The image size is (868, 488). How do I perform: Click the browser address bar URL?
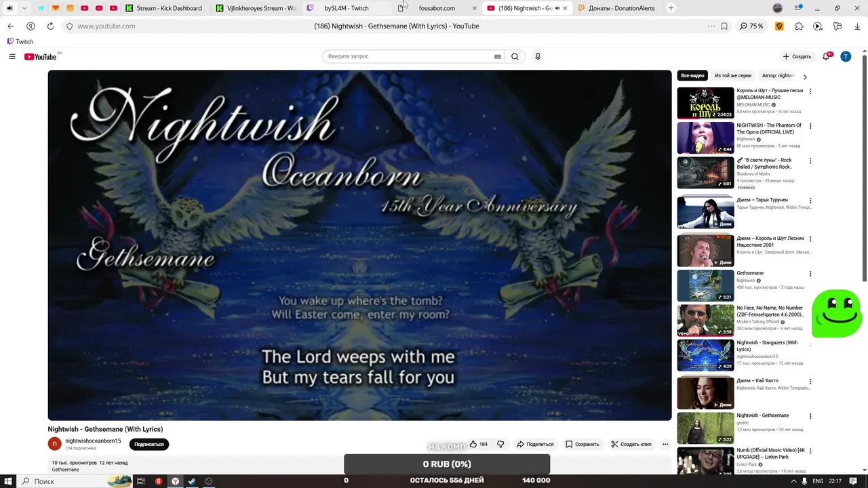tap(106, 26)
